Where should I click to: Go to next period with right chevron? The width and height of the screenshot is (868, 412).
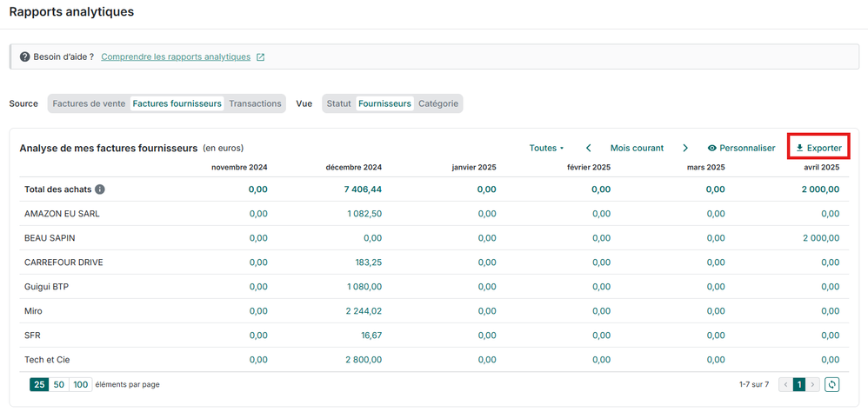pos(685,148)
